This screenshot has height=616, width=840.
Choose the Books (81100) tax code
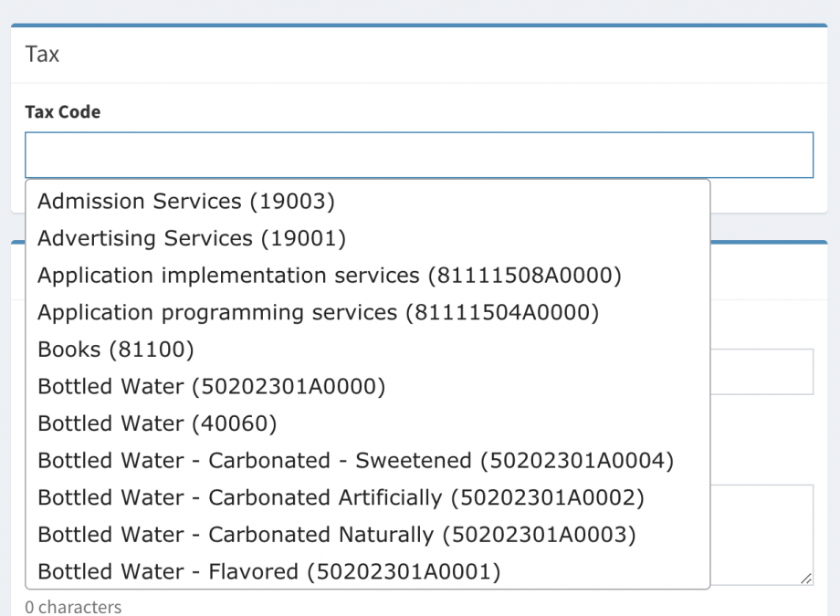116,350
